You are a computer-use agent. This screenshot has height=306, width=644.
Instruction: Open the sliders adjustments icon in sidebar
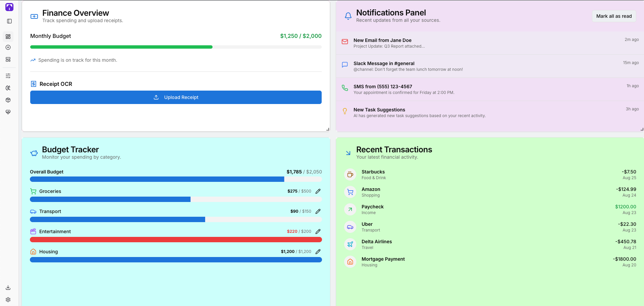point(8,76)
